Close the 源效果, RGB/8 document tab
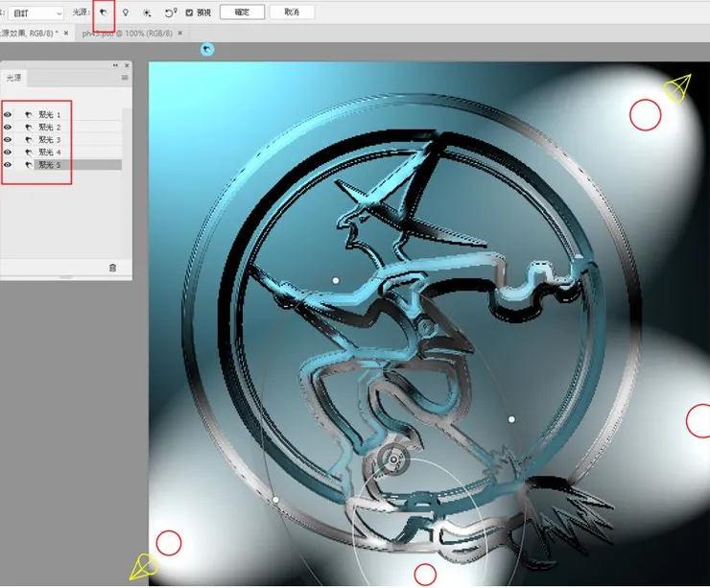The image size is (710, 588). (x=66, y=33)
